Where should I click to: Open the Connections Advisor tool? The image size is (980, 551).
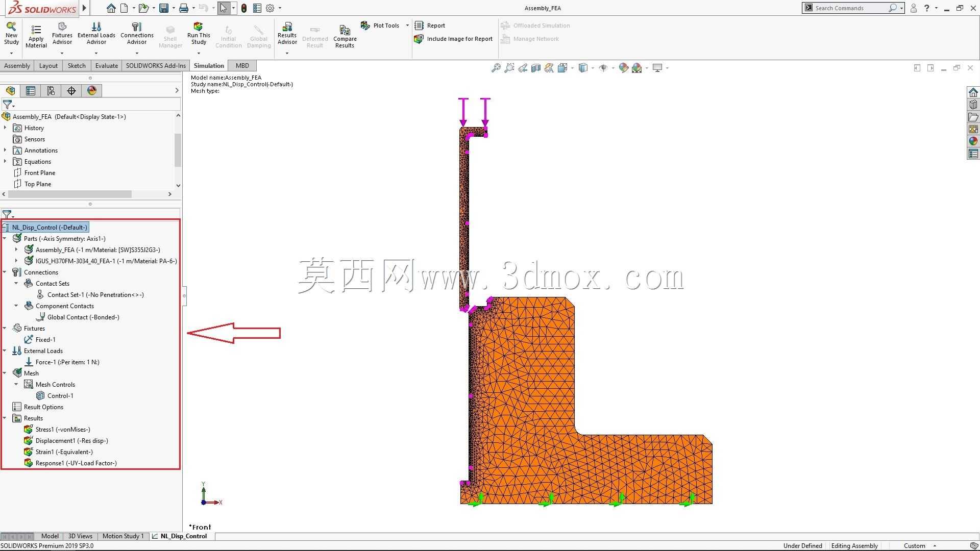click(x=137, y=34)
